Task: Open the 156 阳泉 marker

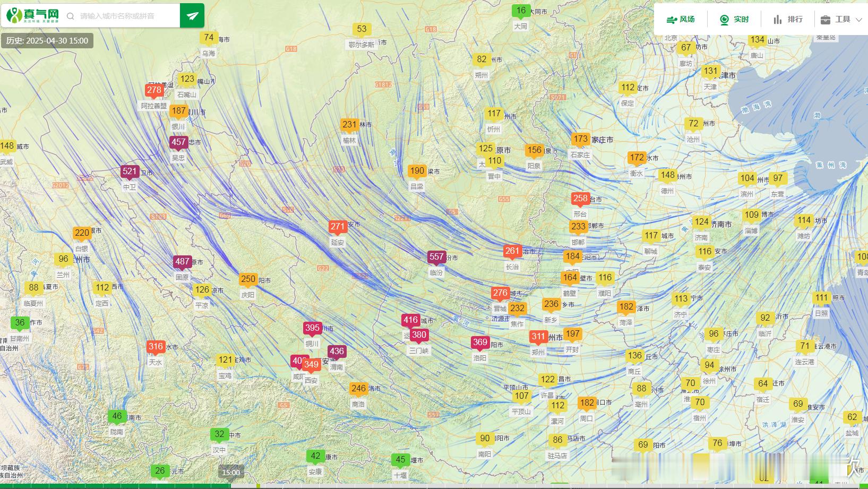Action: click(534, 150)
